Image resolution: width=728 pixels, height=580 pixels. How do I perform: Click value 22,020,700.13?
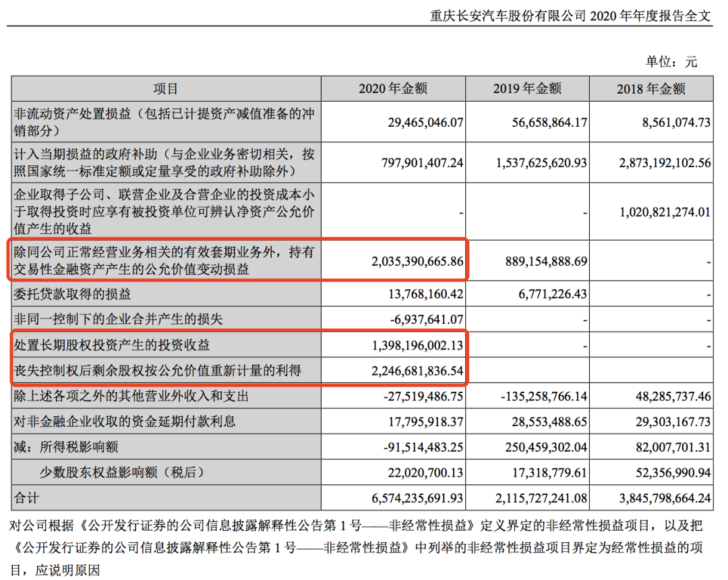point(425,473)
